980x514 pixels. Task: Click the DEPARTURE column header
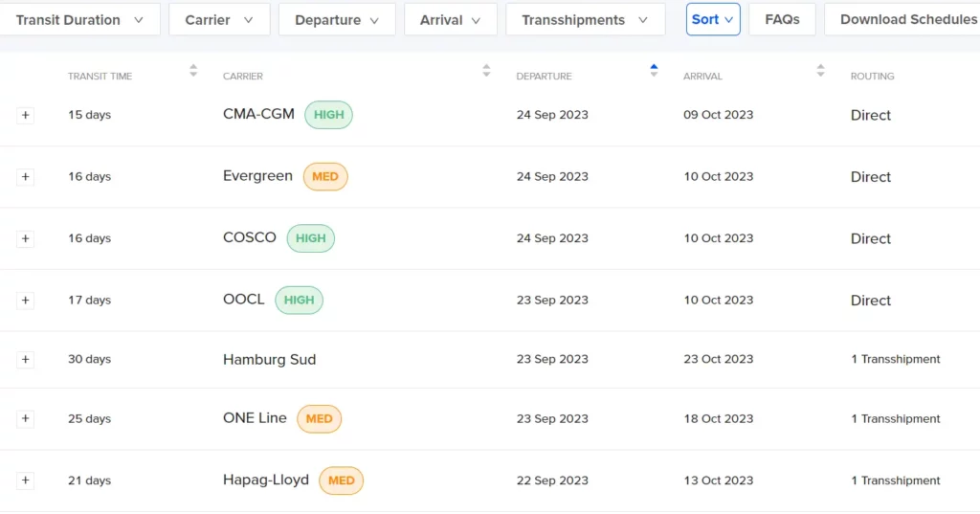tap(544, 77)
